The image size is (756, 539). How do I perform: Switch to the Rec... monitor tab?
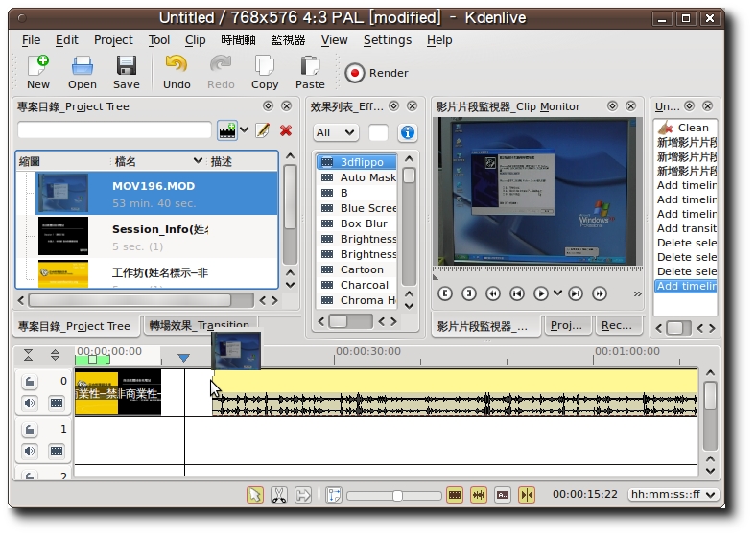coord(617,325)
